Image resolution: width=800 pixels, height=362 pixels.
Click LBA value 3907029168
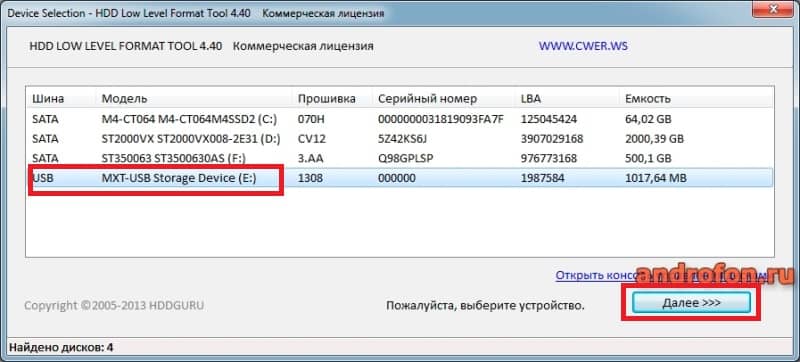552,139
